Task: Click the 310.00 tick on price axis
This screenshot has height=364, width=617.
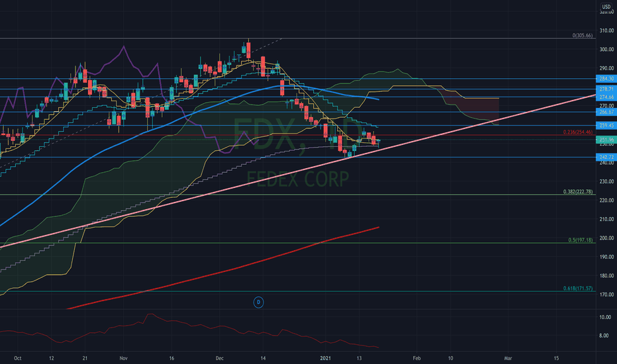Action: pyautogui.click(x=606, y=30)
